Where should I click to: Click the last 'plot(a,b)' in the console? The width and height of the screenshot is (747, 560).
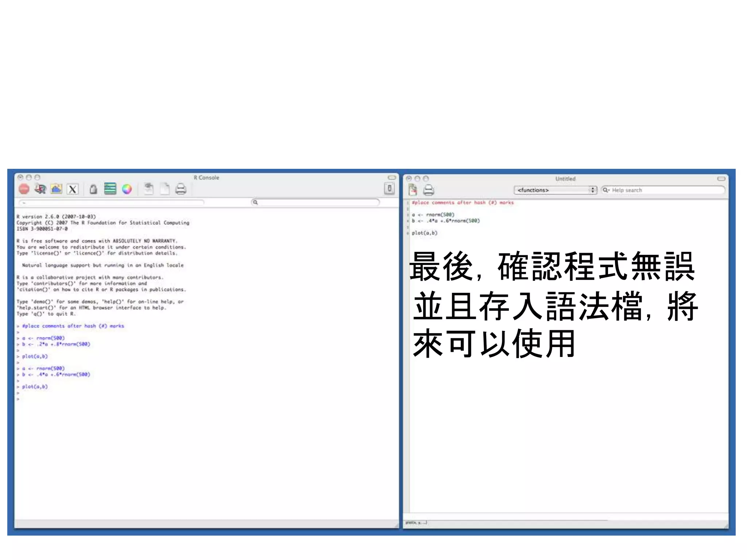(35, 386)
